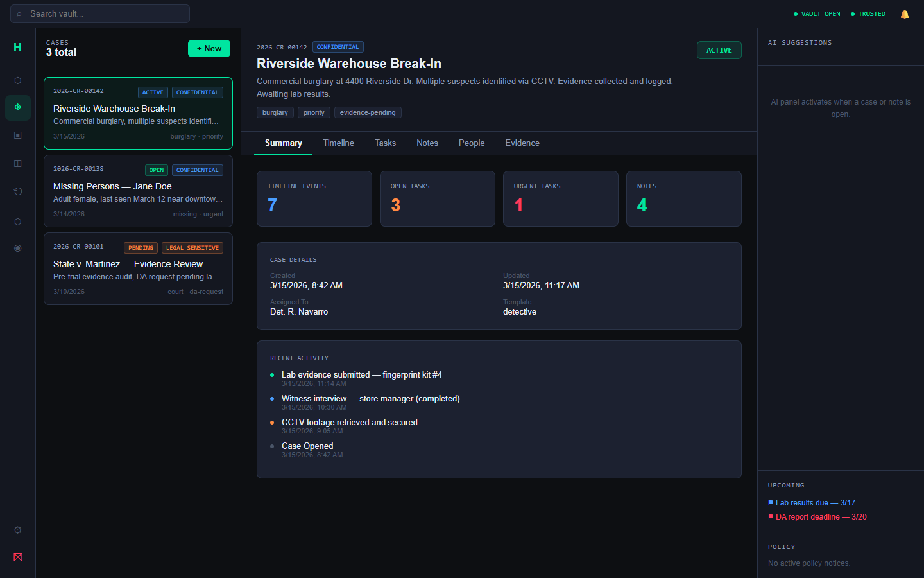Show the People tab
This screenshot has width=924, height=578.
click(471, 143)
